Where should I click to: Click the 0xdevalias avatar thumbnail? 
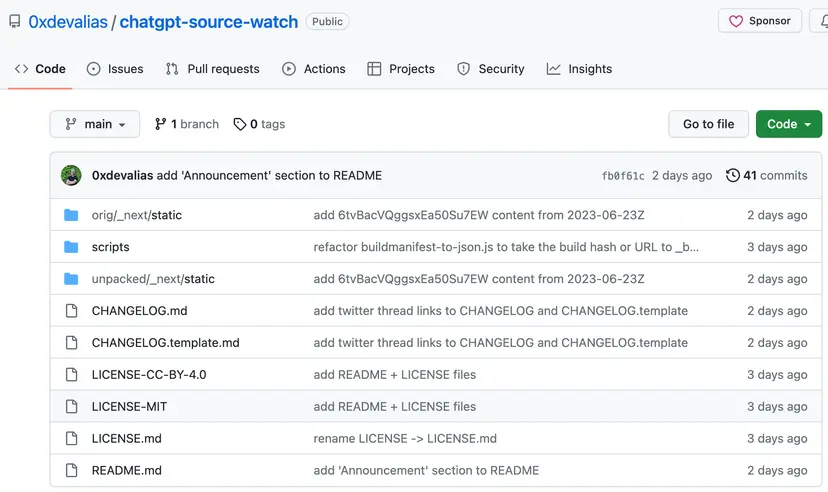point(71,175)
